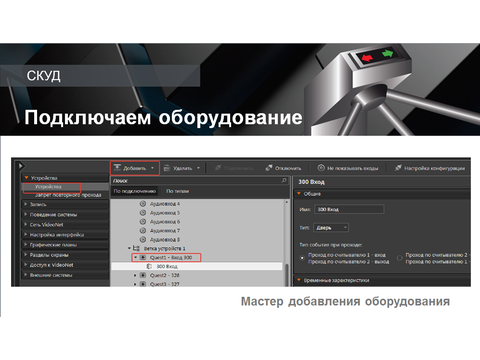The width and height of the screenshot is (480, 360).
Task: Open the dropdown arrow next to Добавить
Action: (153, 168)
